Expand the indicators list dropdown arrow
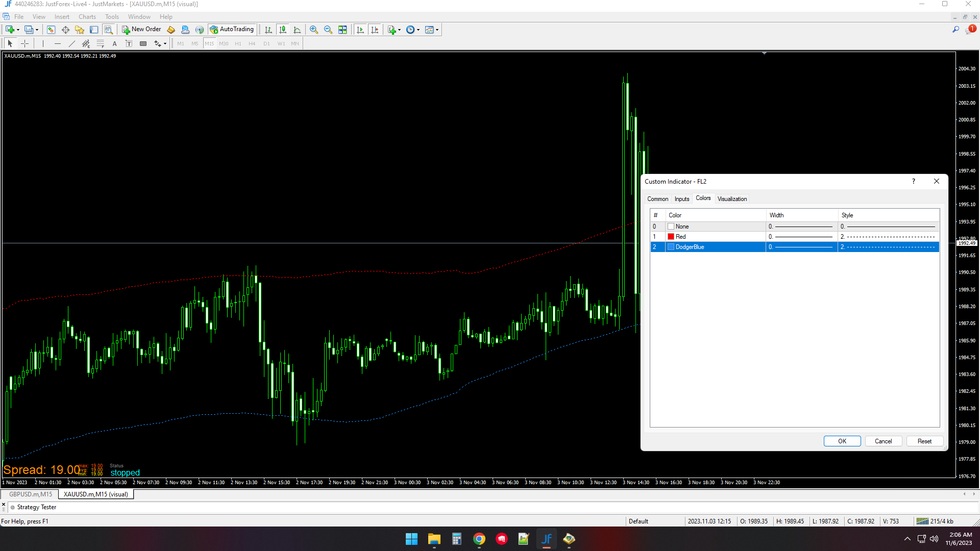980x551 pixels. (399, 30)
